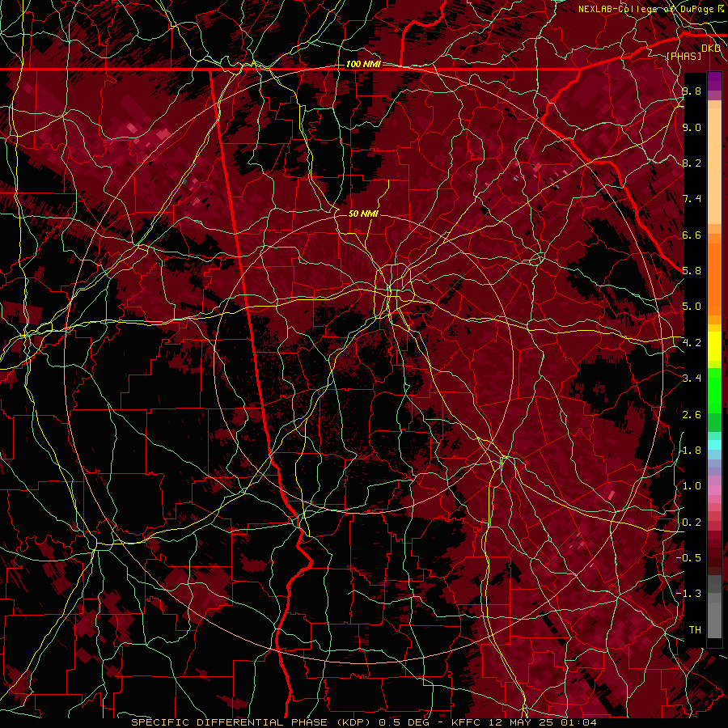Click the -0.5 scale value
Image resolution: width=728 pixels, height=728 pixels.
tap(688, 558)
